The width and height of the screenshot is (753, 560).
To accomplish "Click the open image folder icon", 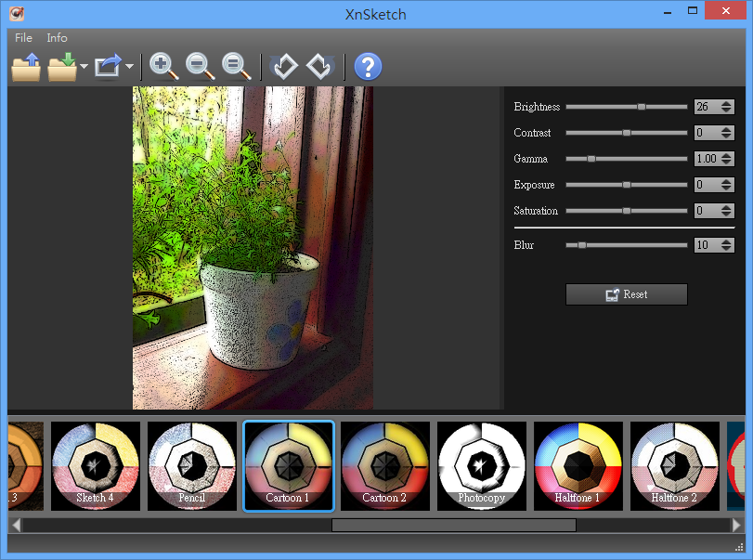I will [26, 67].
